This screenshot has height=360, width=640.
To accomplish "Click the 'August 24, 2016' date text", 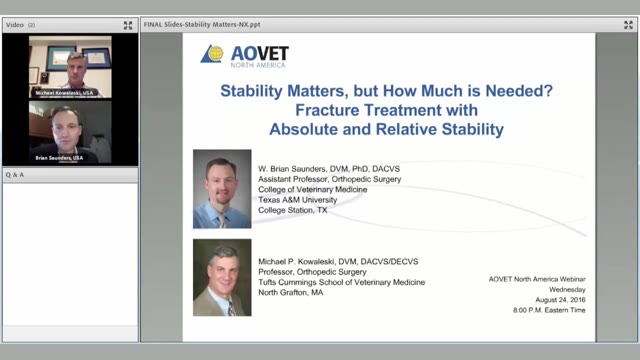I will [560, 300].
